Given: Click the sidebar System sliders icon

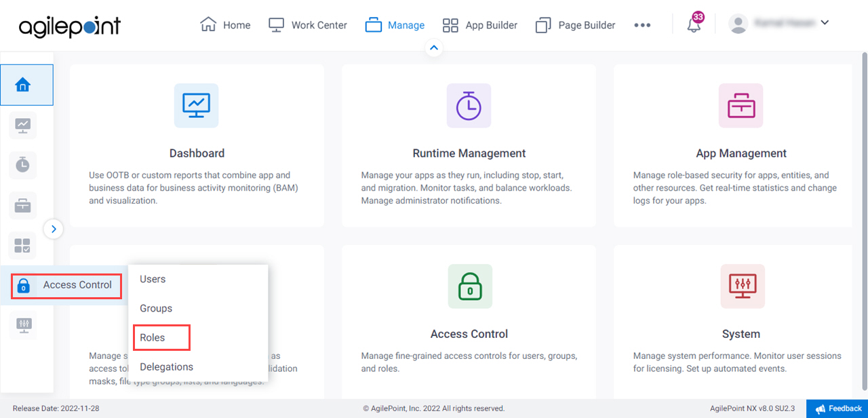Looking at the screenshot, I should click(x=23, y=325).
